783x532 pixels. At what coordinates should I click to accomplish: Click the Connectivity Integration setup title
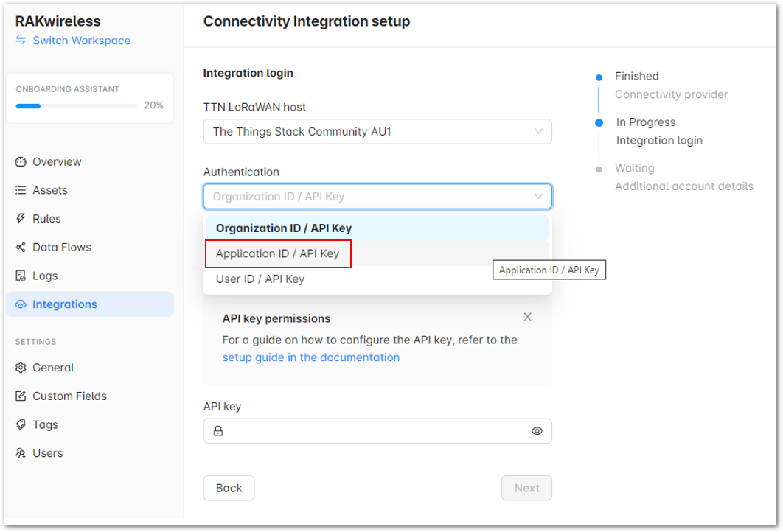point(307,21)
